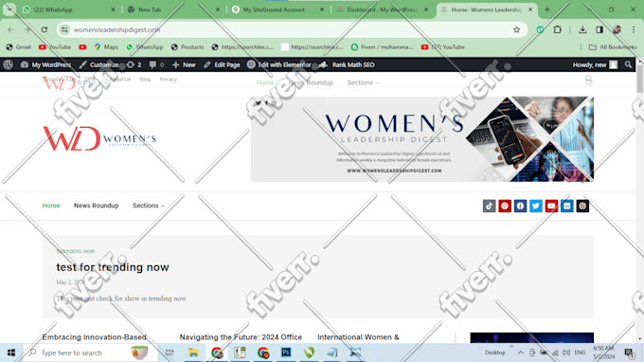Image resolution: width=644 pixels, height=362 pixels.
Task: Open Howdy, new account menu
Action: pyautogui.click(x=595, y=64)
